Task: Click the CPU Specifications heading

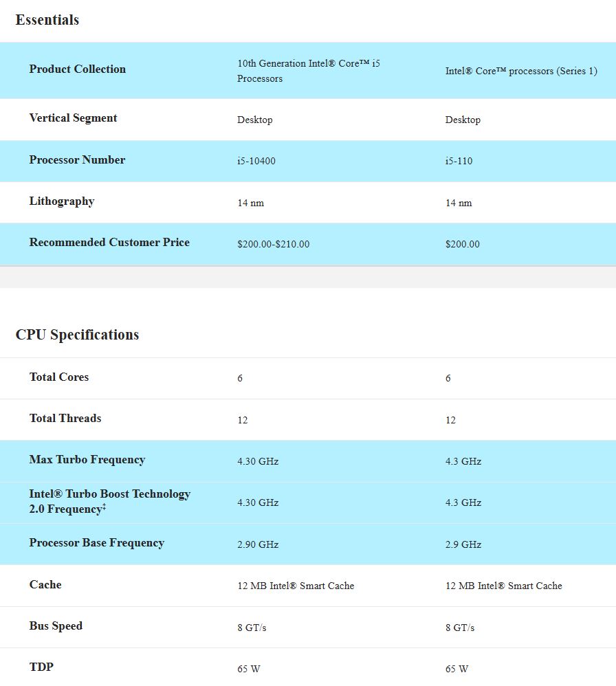Action: (x=78, y=335)
